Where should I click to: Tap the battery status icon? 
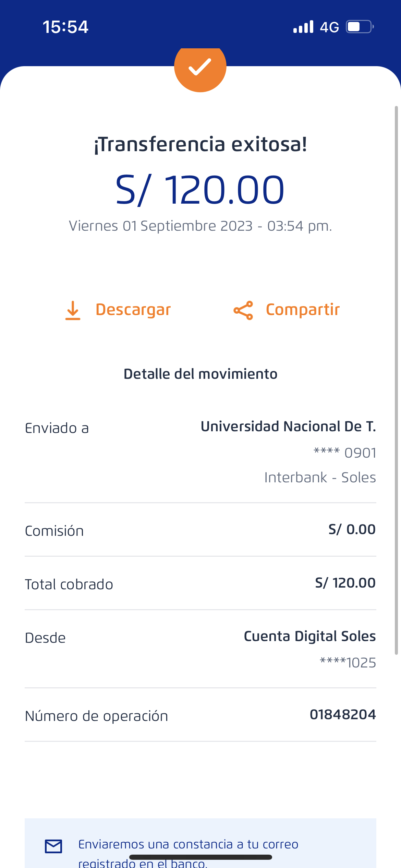coord(360,27)
